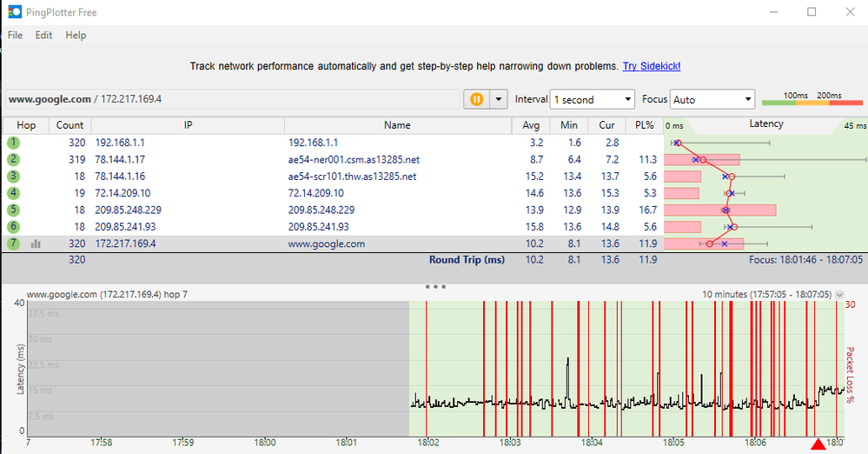Click the target address field www.google.com
The image size is (868, 454).
click(x=233, y=99)
